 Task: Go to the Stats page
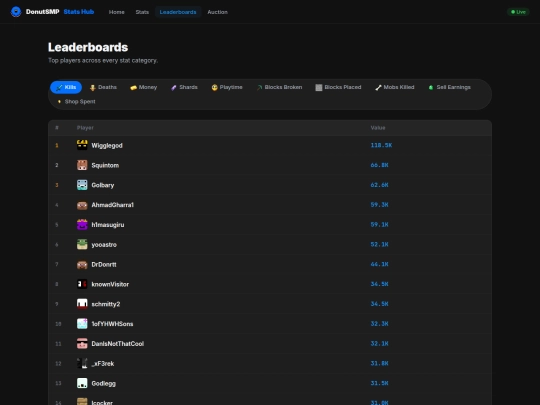pos(142,12)
